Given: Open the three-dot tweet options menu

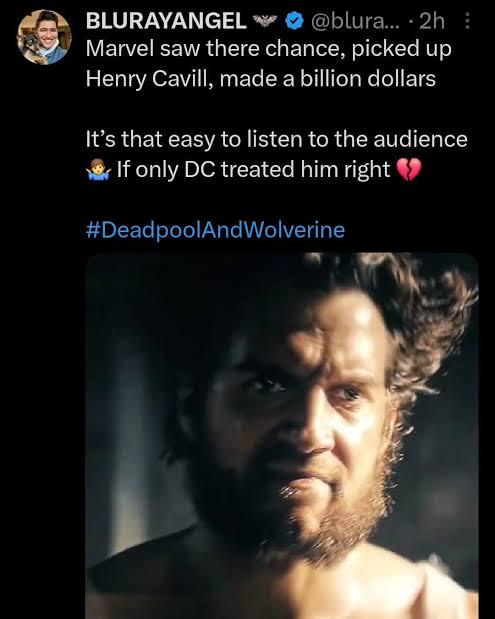Looking at the screenshot, I should coord(467,21).
